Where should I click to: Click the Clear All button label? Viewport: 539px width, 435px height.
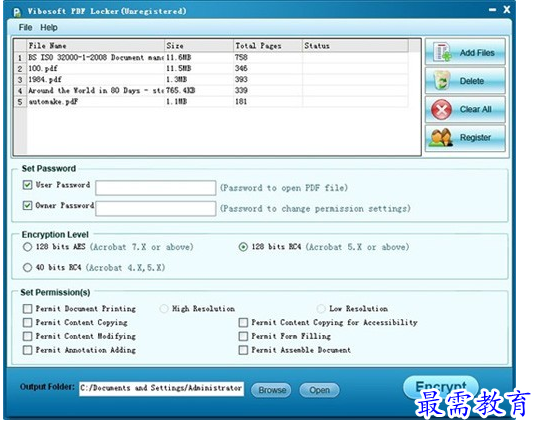pyautogui.click(x=475, y=109)
